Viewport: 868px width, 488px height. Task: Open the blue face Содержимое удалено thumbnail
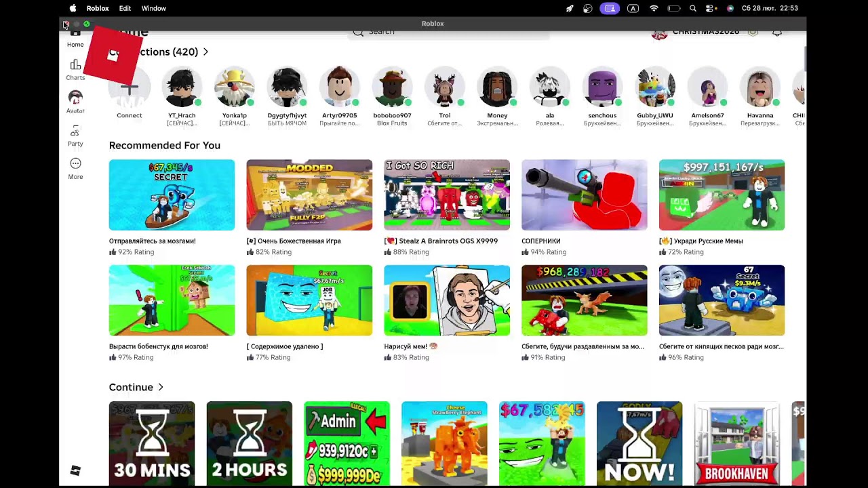tap(309, 300)
